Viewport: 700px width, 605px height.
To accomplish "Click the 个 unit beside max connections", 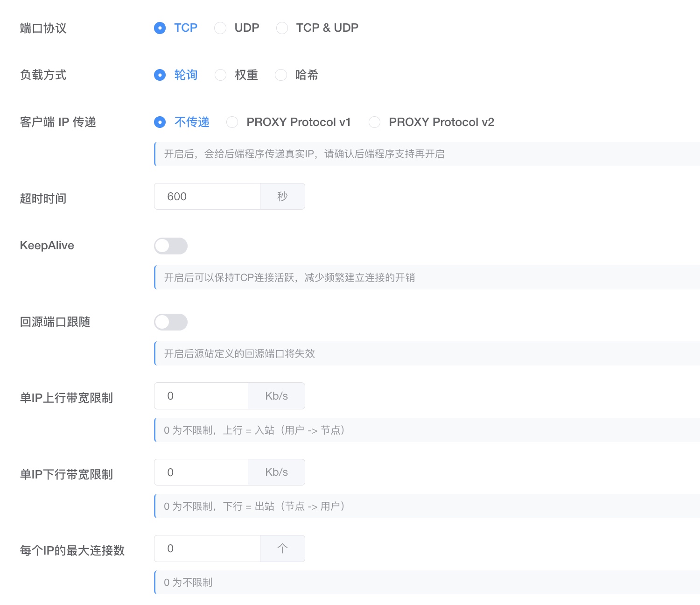I will click(x=282, y=549).
